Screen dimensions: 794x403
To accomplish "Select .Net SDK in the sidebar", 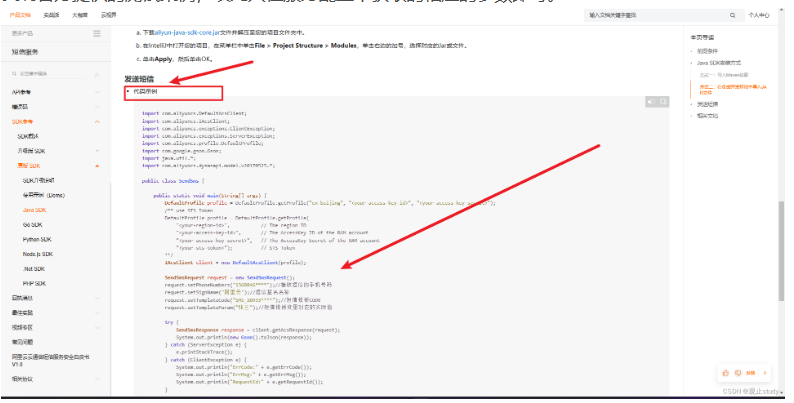I will point(33,269).
